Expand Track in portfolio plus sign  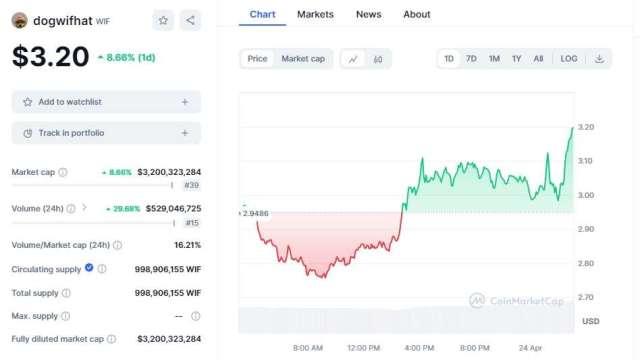pos(185,133)
